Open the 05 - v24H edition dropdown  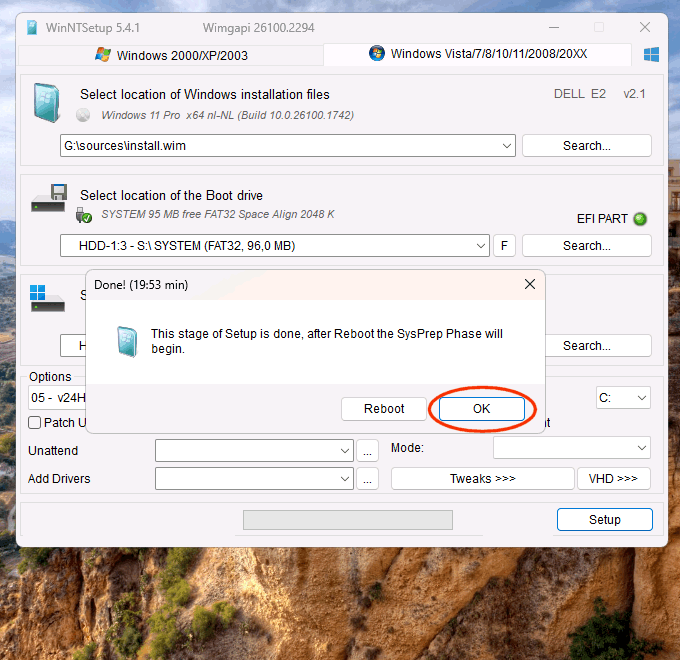tap(57, 398)
